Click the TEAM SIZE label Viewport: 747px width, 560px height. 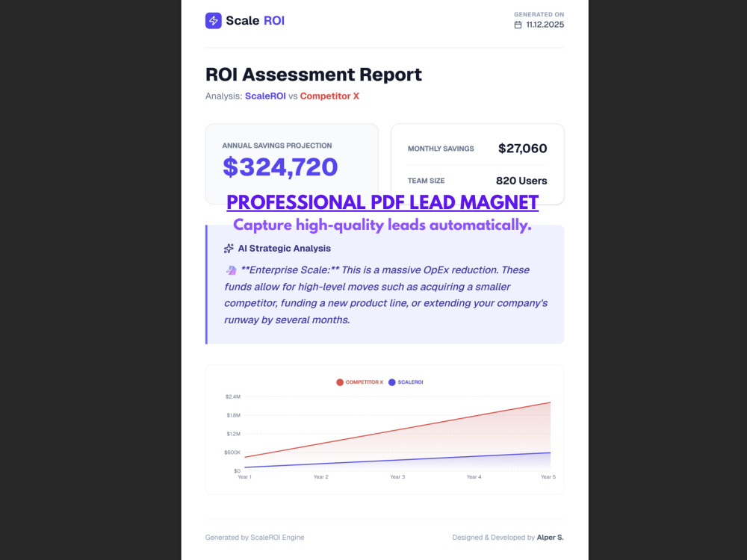[426, 181]
